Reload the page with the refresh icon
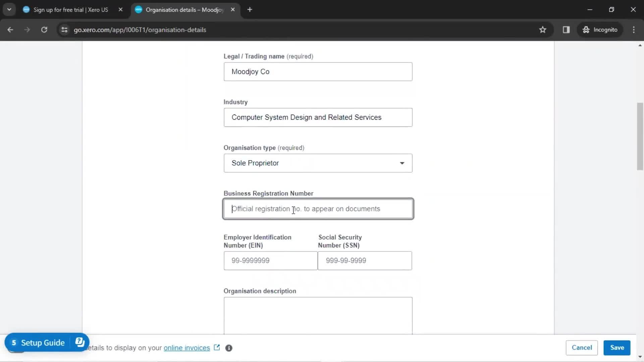Screen dimensions: 644x362 (44, 30)
